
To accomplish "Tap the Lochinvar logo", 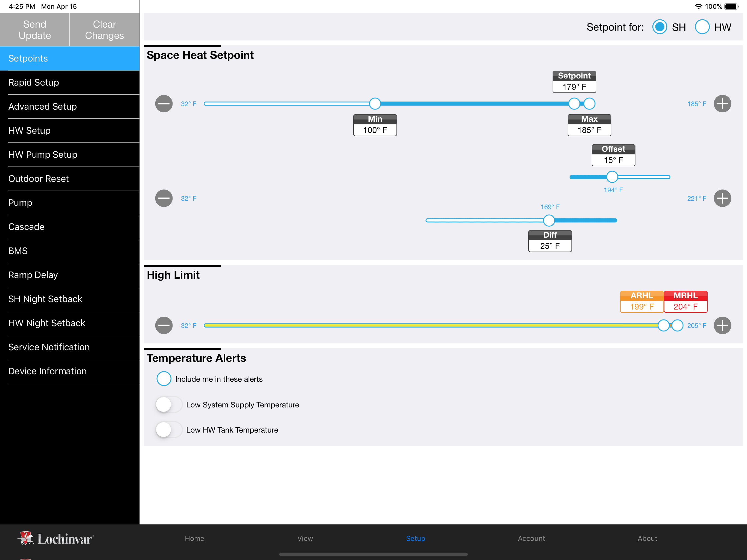I will coord(56,538).
